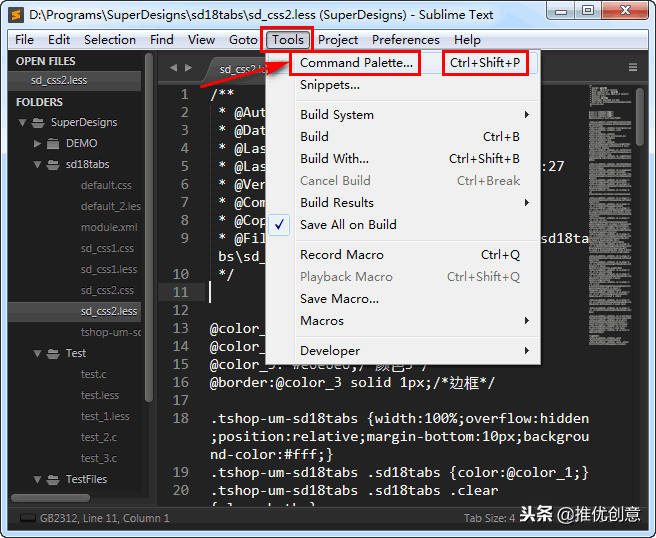Viewport: 656px width, 538px height.
Task: Switch to the sd_css2.less editor tab
Action: (x=236, y=69)
